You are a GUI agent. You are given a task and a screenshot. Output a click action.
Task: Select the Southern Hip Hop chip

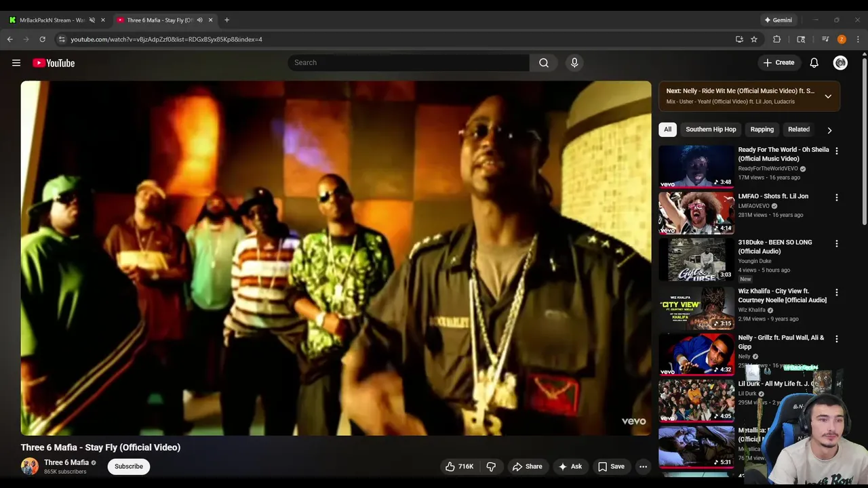(711, 129)
